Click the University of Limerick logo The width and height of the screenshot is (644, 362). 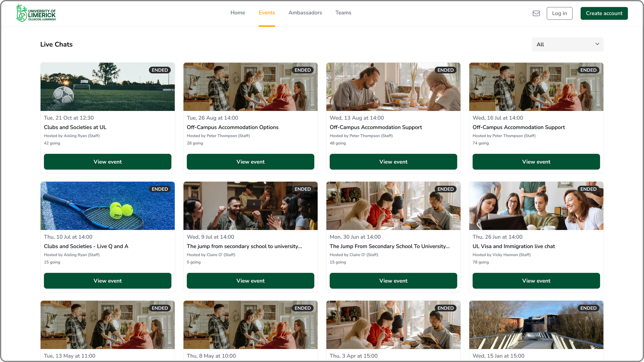36,13
